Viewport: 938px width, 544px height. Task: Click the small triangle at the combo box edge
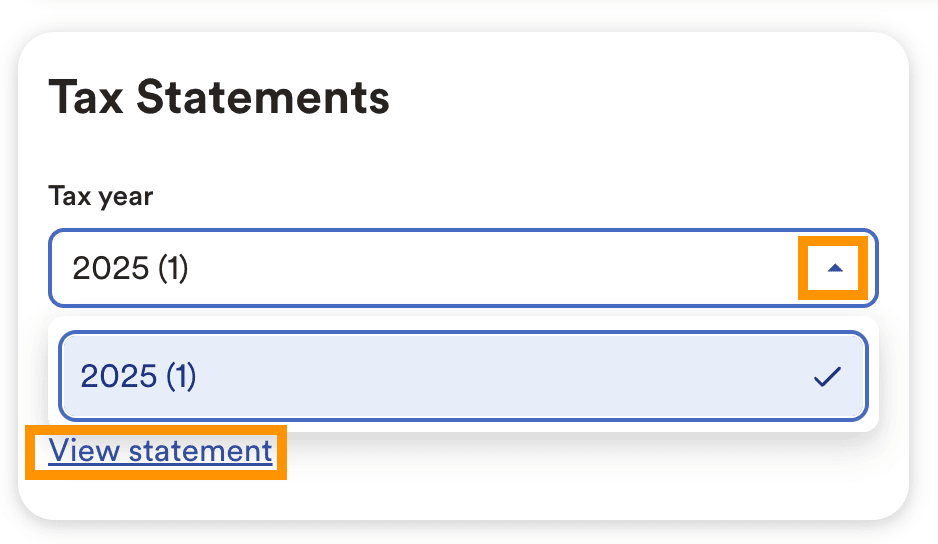click(835, 268)
